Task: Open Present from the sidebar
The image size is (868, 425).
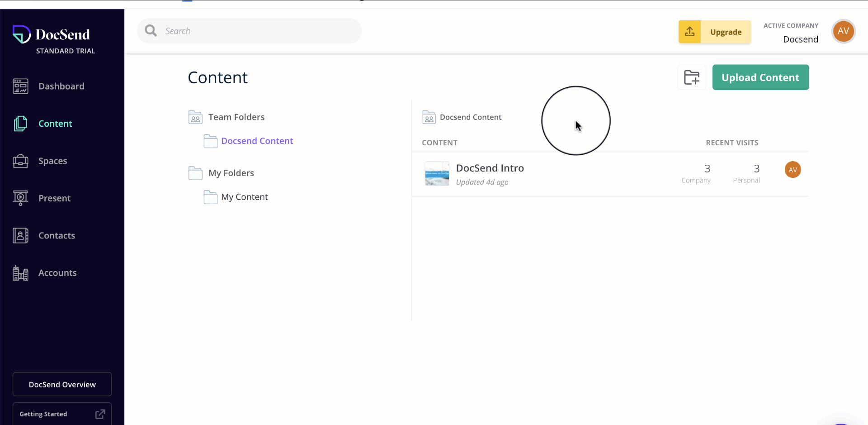Action: click(x=54, y=198)
